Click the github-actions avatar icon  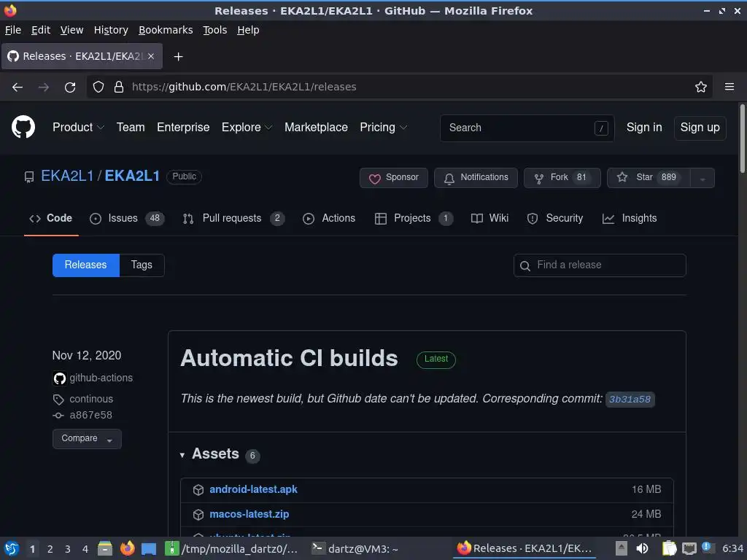point(60,378)
